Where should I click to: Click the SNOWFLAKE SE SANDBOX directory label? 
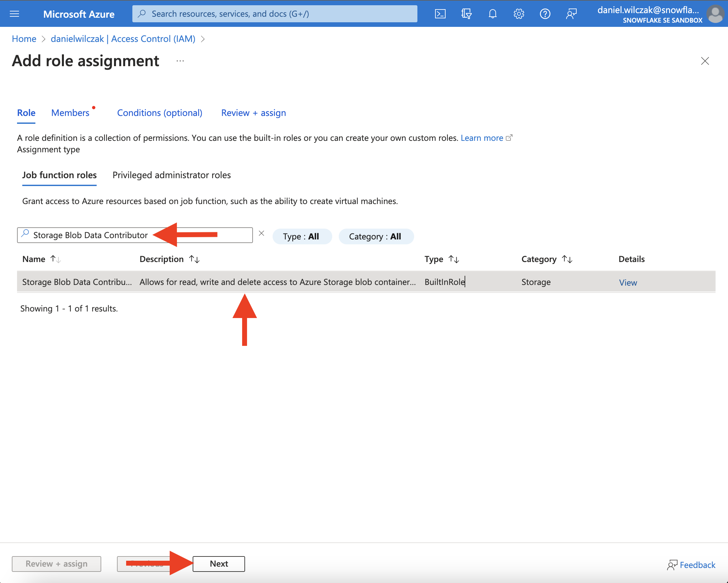(x=662, y=20)
